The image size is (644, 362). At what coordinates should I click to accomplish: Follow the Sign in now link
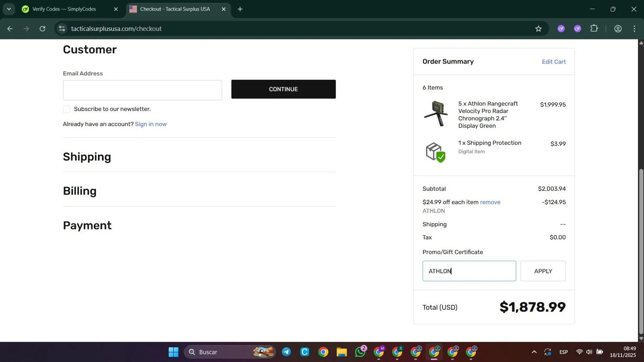pos(151,124)
